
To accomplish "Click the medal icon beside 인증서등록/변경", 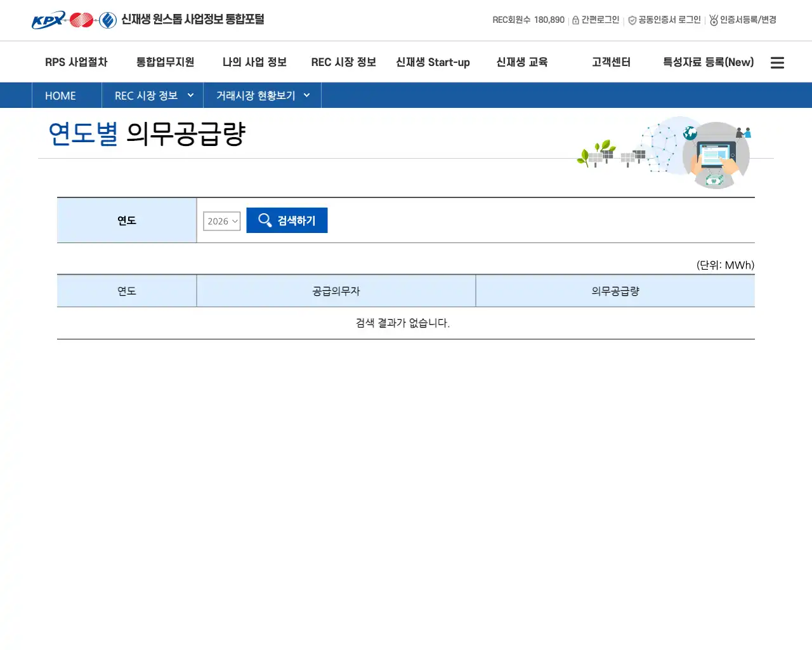I will (x=714, y=20).
